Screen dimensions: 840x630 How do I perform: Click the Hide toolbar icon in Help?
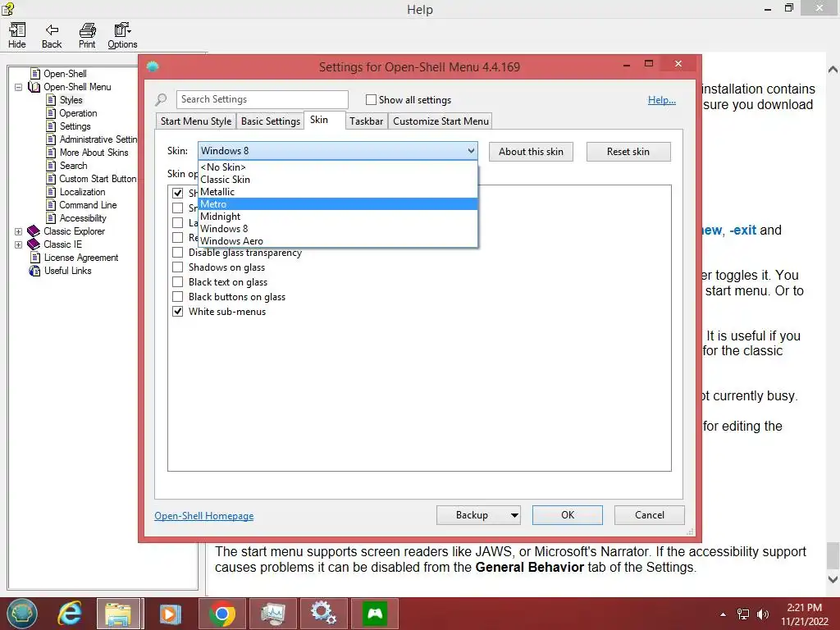[x=17, y=30]
